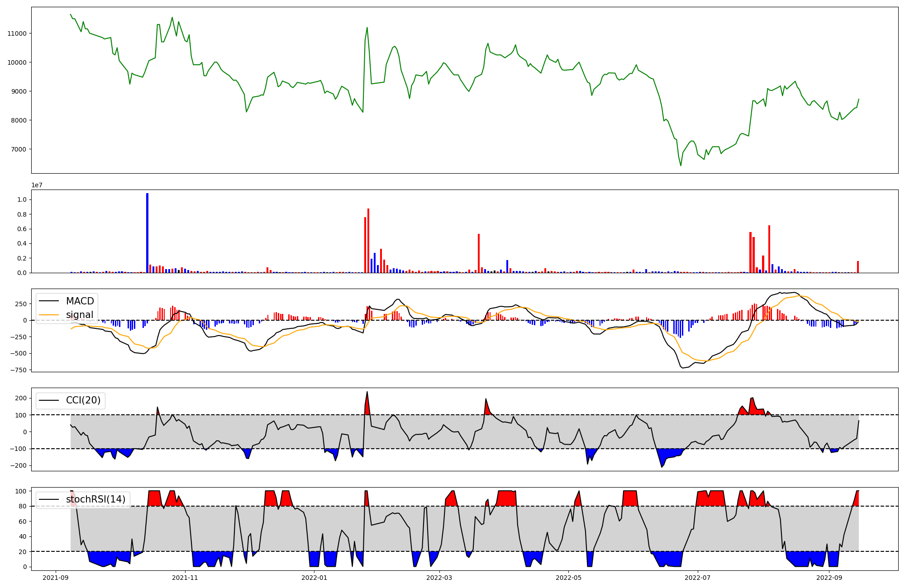905x588 pixels.
Task: Click the 2022-01 x-axis date label
Action: (x=314, y=578)
